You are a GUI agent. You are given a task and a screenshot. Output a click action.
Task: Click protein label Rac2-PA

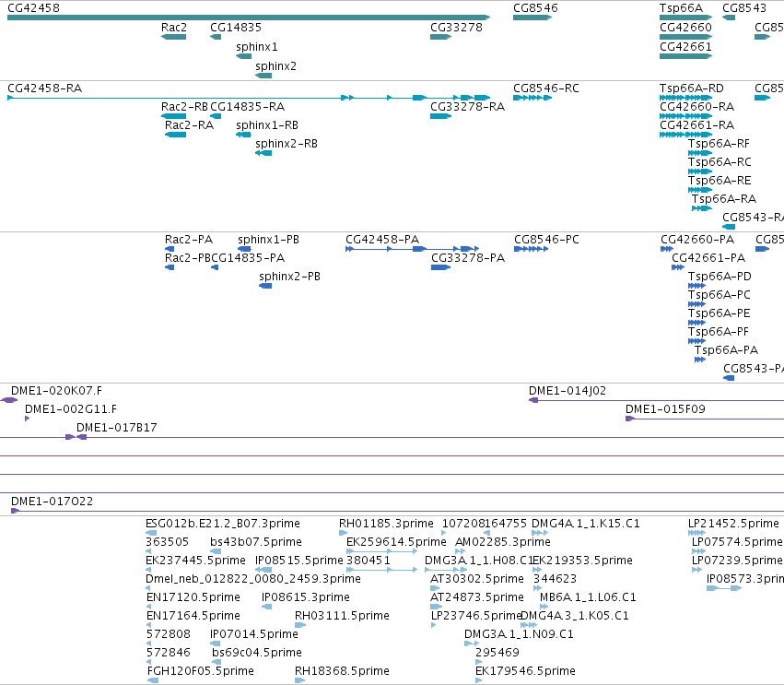point(189,241)
